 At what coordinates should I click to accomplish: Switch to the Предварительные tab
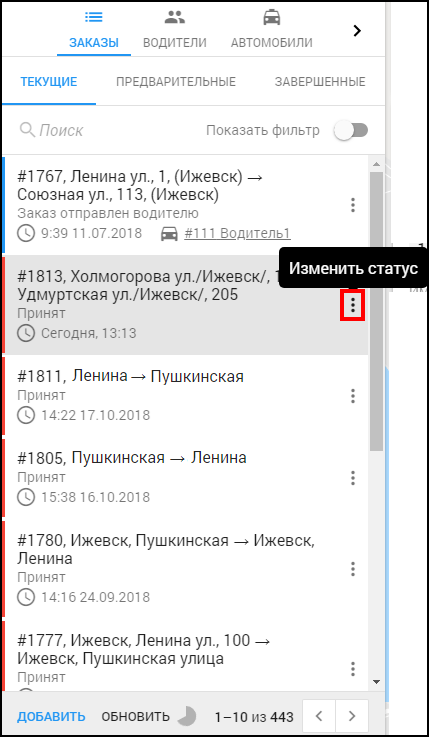pyautogui.click(x=176, y=82)
